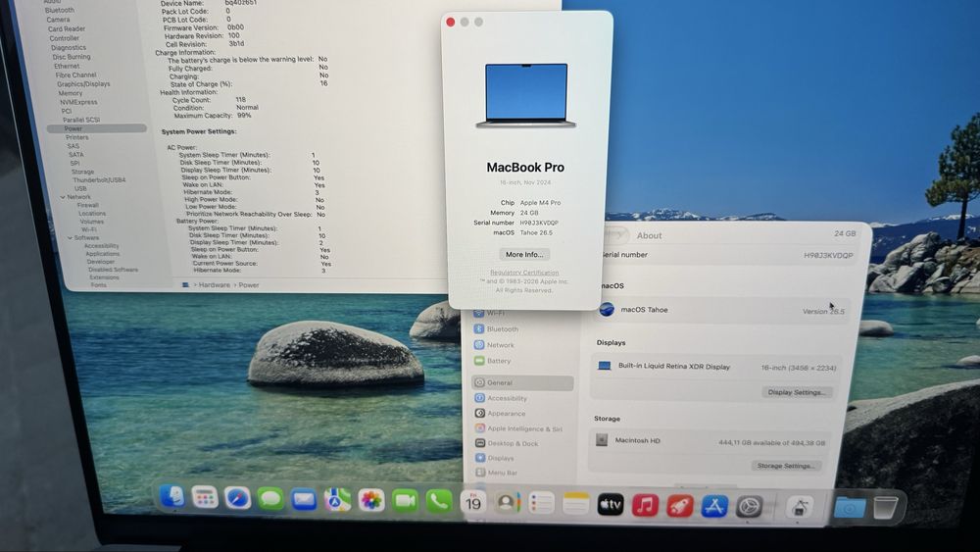Select Applications under Software in System Information
The height and width of the screenshot is (552, 980).
[103, 254]
